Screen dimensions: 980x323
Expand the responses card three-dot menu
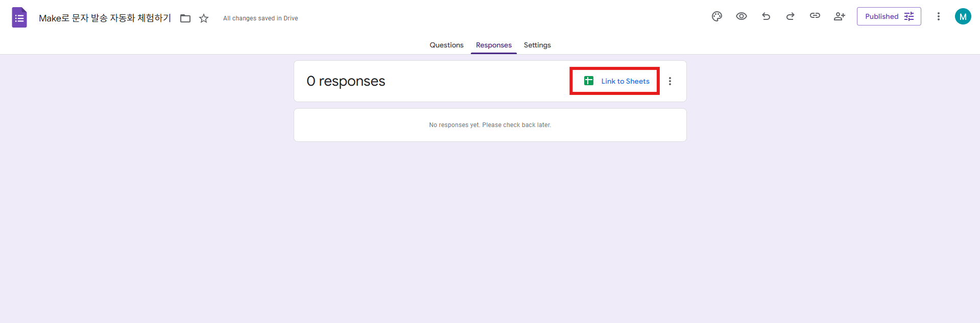point(670,81)
